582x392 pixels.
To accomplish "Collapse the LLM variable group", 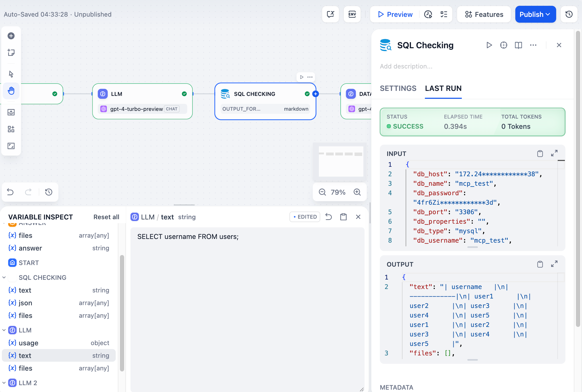I will point(4,330).
